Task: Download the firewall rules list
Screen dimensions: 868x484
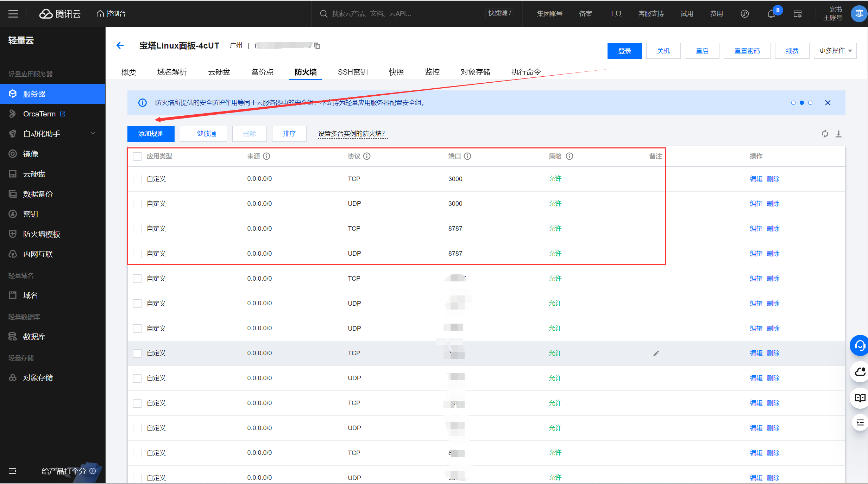Action: pyautogui.click(x=838, y=134)
